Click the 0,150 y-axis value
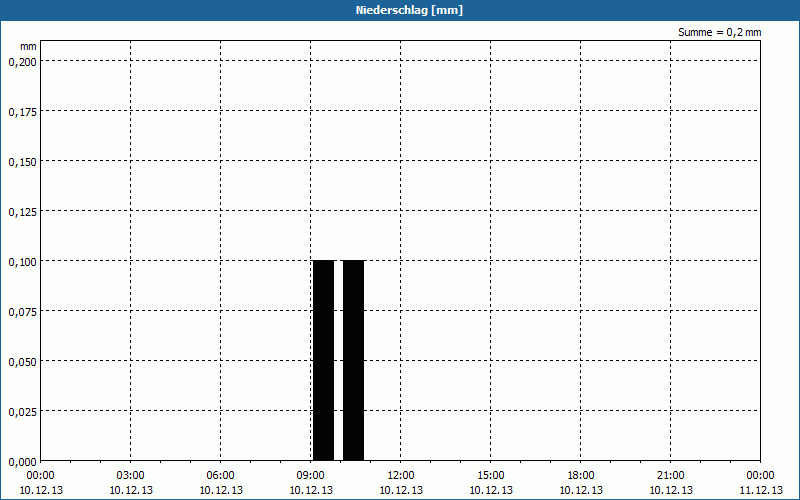This screenshot has width=800, height=500. (22, 161)
